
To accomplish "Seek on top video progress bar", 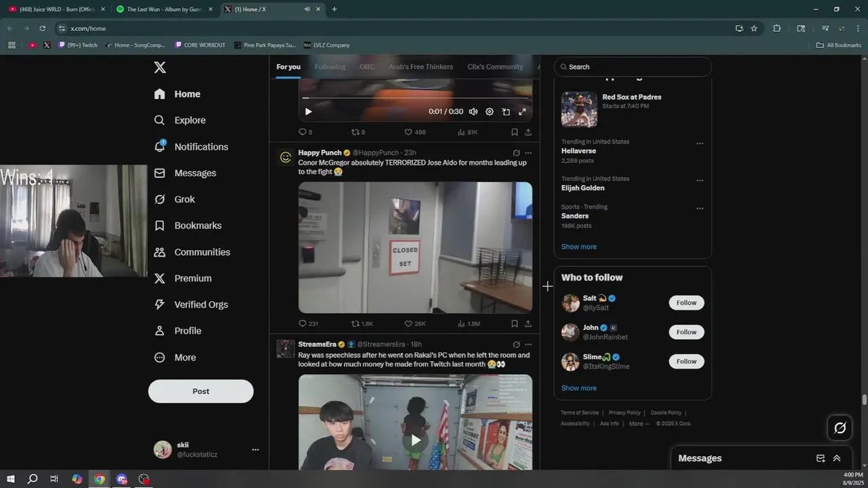I will 415,98.
